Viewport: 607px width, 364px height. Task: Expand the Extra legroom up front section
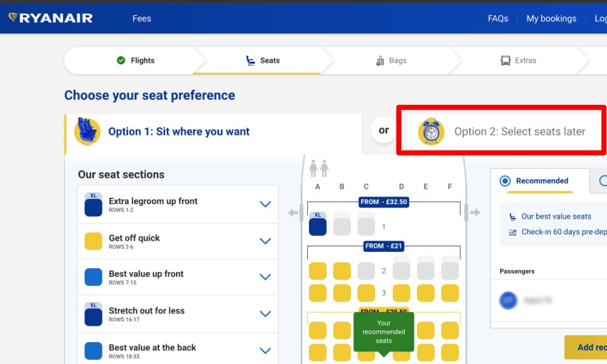tap(178, 204)
